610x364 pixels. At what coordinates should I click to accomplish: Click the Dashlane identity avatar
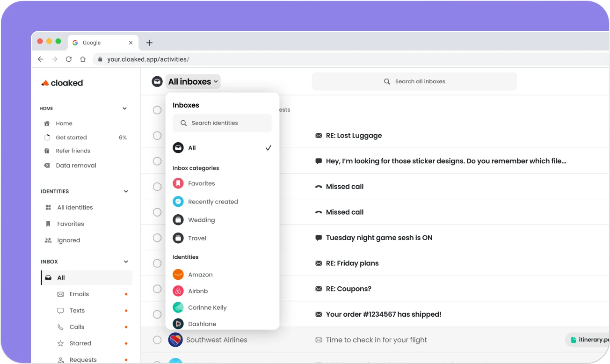[178, 323]
